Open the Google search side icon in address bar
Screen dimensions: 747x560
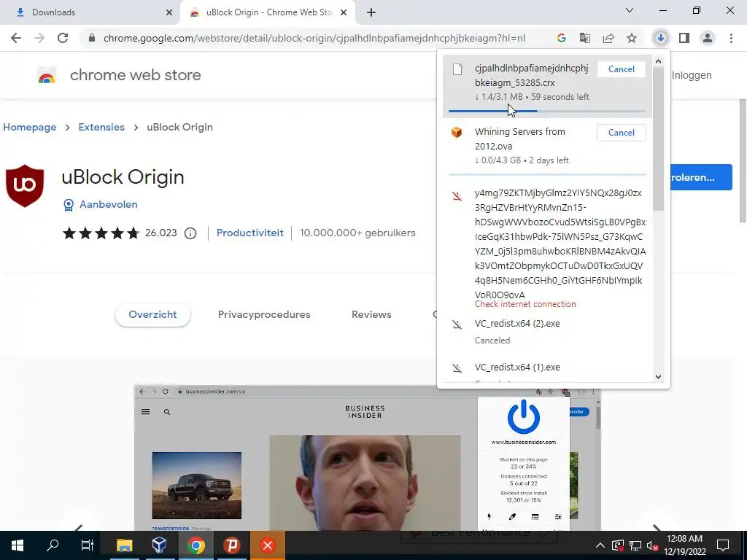click(x=561, y=38)
